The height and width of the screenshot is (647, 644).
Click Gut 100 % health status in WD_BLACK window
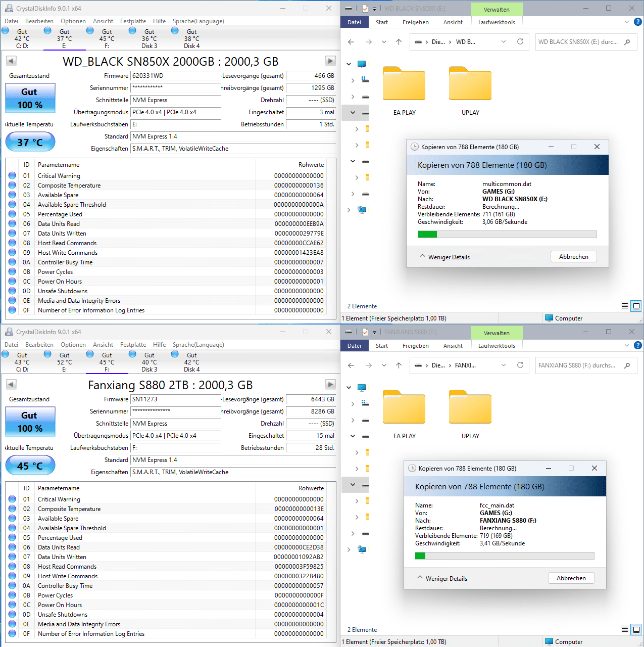pos(30,98)
